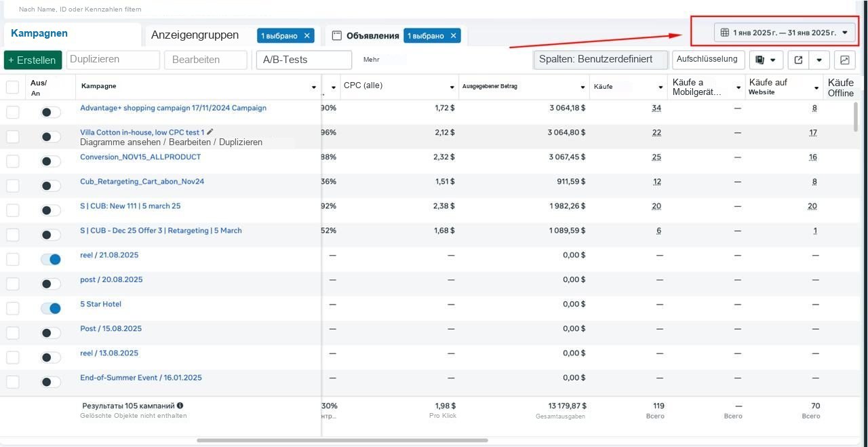Clear Объявления selection with X
Image resolution: width=868 pixels, height=447 pixels.
pos(454,36)
